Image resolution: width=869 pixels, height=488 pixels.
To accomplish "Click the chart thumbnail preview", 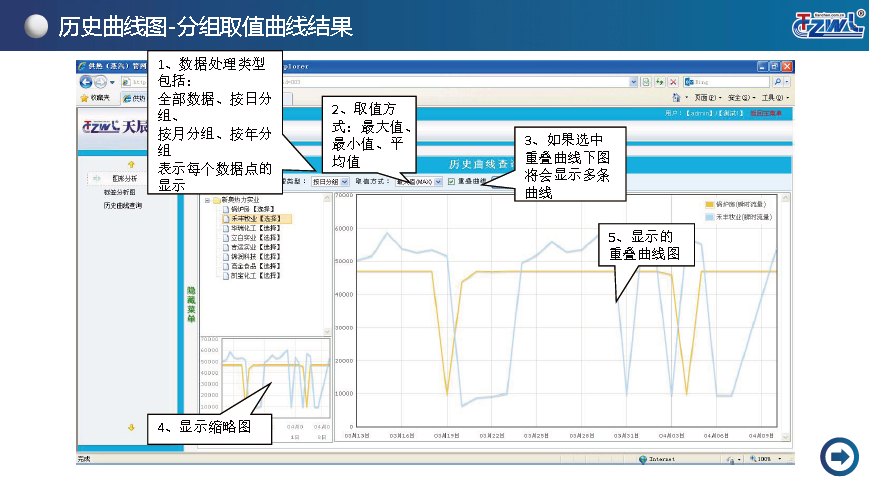I will coord(275,378).
